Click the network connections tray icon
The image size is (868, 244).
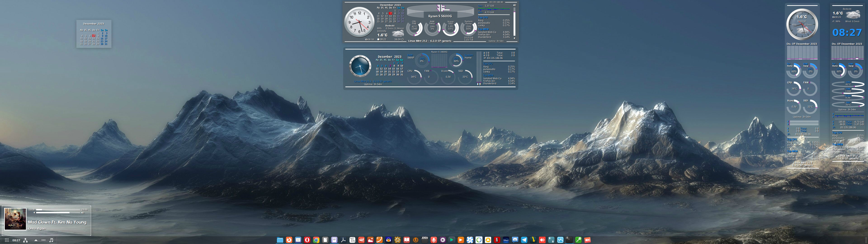(26, 240)
